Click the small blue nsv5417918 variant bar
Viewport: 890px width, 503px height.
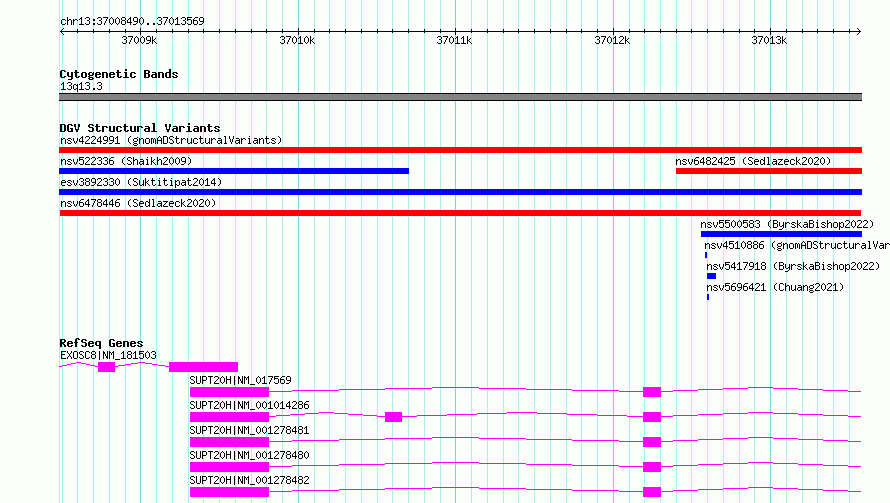[x=711, y=276]
